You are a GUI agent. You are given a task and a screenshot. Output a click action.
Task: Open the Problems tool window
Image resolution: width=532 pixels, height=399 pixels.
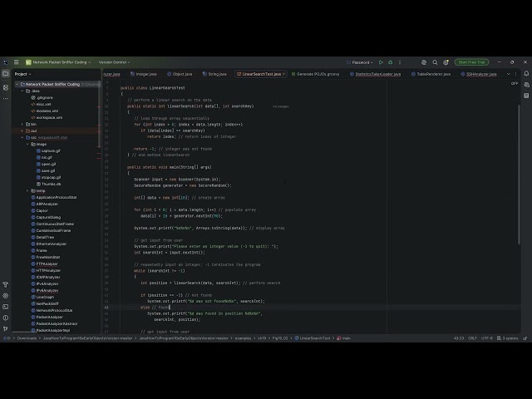(x=6, y=318)
